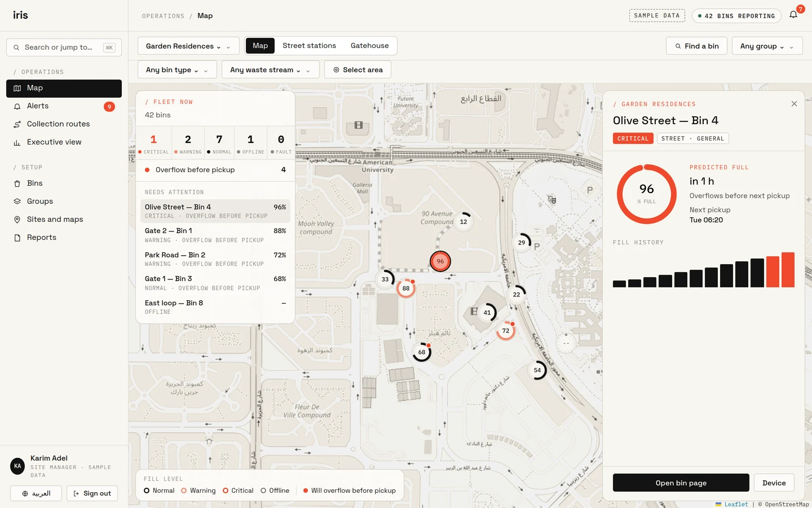Select the bin marker showing 41
The height and width of the screenshot is (508, 812).
487,313
